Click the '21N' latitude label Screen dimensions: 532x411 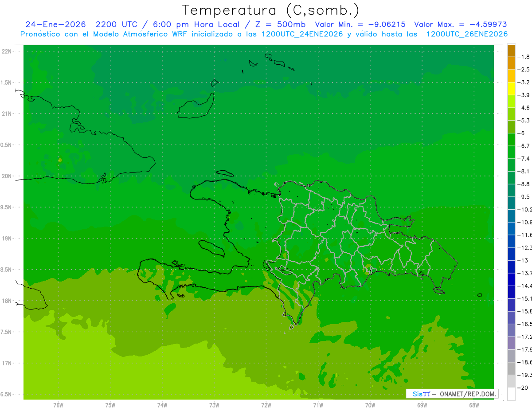[7, 114]
